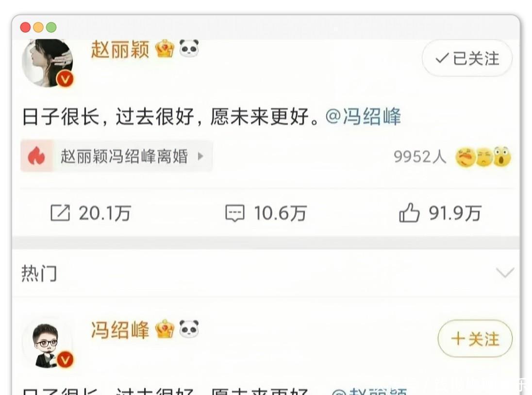532x395 pixels.
Task: Open the @冯绍峰 mention link
Action: [364, 117]
